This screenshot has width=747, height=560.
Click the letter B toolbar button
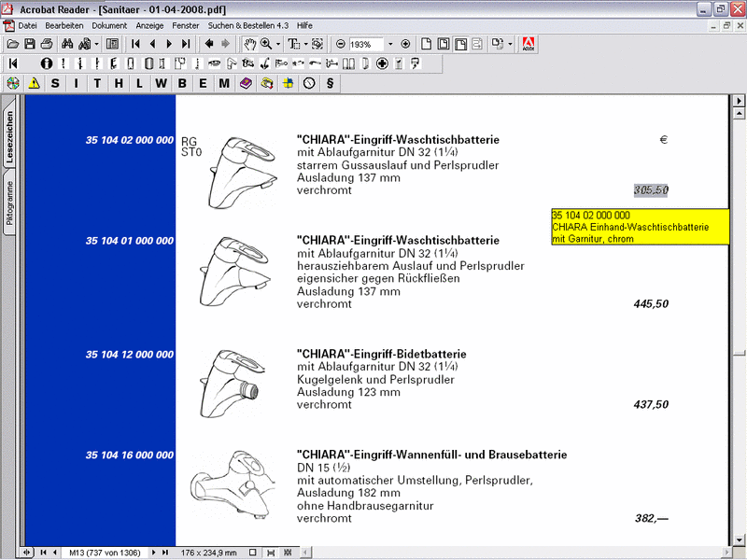coord(182,83)
